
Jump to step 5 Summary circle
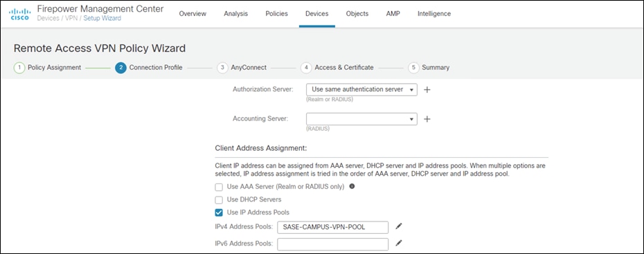(x=413, y=68)
